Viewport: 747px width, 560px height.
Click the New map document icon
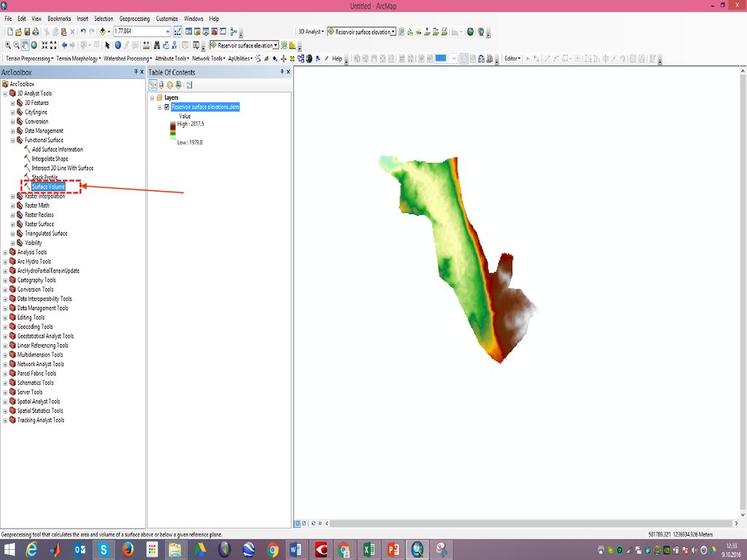[x=10, y=32]
